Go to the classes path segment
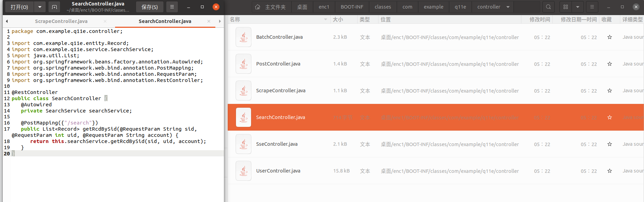This screenshot has width=644, height=202. (383, 7)
